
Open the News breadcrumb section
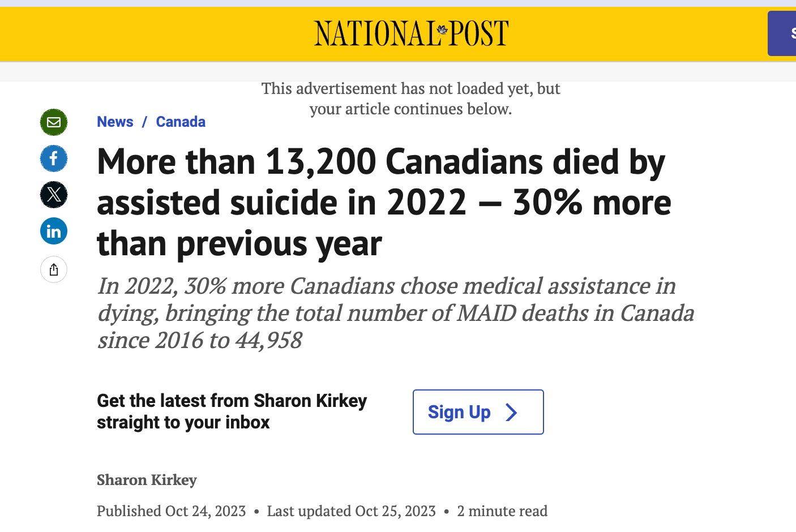115,122
